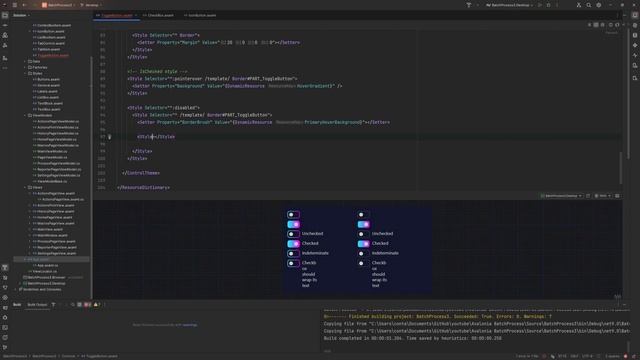The image size is (640, 360).
Task: Toggle right-column wrapping-text switch in preview
Action: coord(363,263)
